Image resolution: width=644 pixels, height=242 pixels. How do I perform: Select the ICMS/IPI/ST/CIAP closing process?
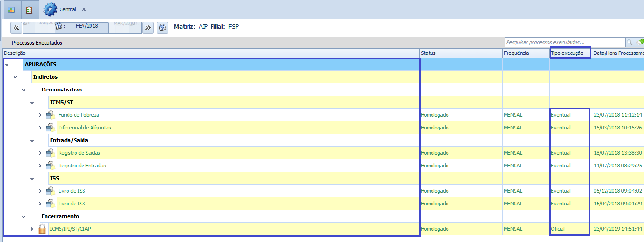(x=70, y=229)
